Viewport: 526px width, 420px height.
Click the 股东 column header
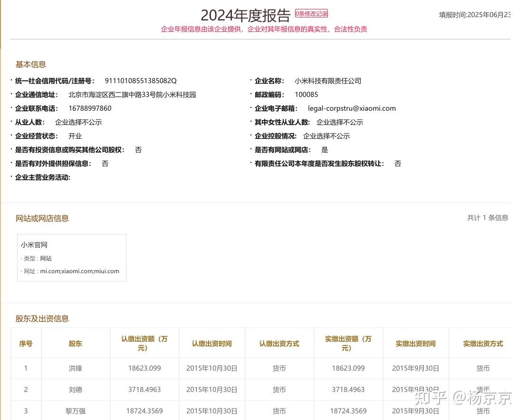(76, 344)
